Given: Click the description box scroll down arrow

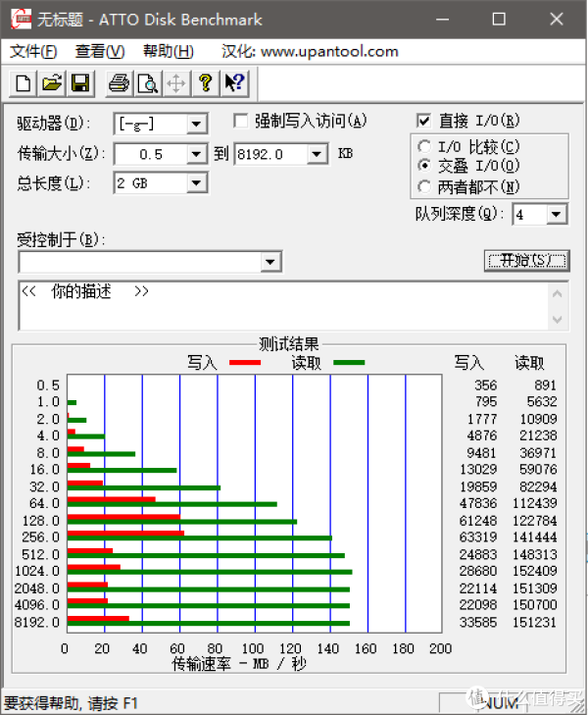Looking at the screenshot, I should point(558,319).
